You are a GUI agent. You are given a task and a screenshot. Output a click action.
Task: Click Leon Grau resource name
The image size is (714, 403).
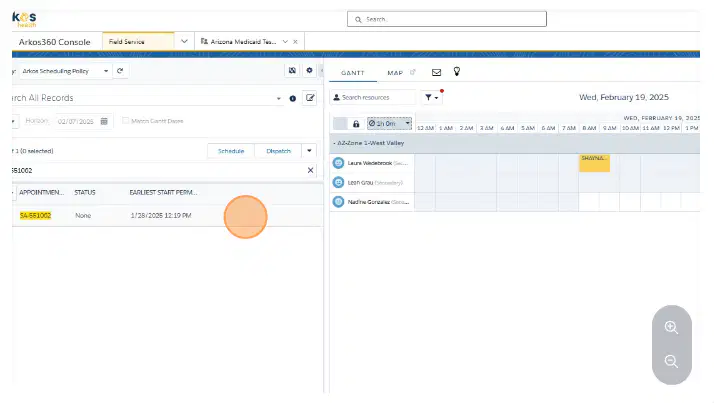[x=360, y=183]
